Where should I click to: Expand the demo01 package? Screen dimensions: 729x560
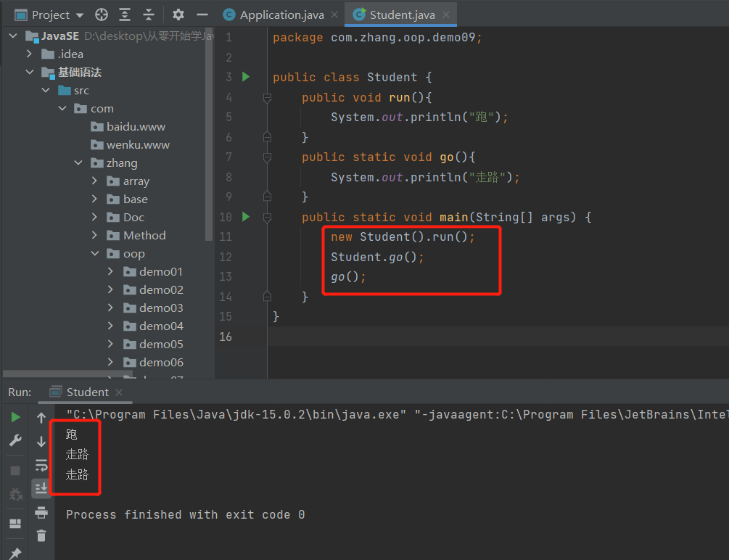click(111, 271)
